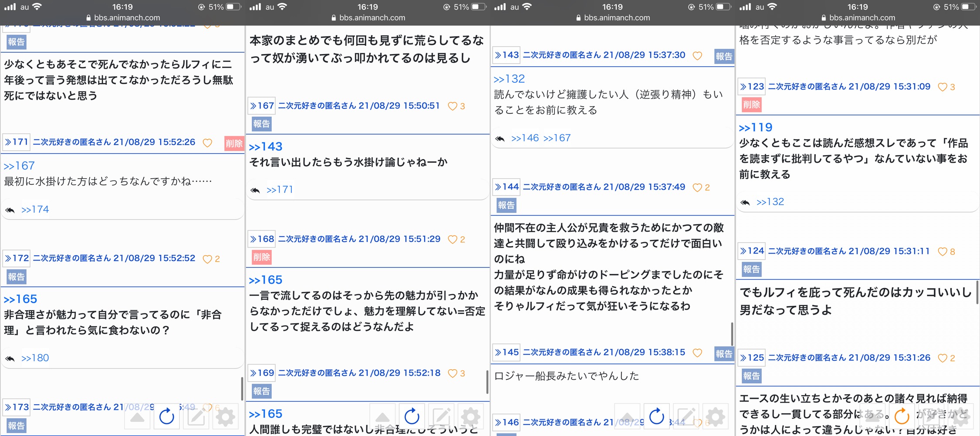This screenshot has height=436, width=980.
Task: Follow >>132 reply link under post 123
Action: point(770,202)
